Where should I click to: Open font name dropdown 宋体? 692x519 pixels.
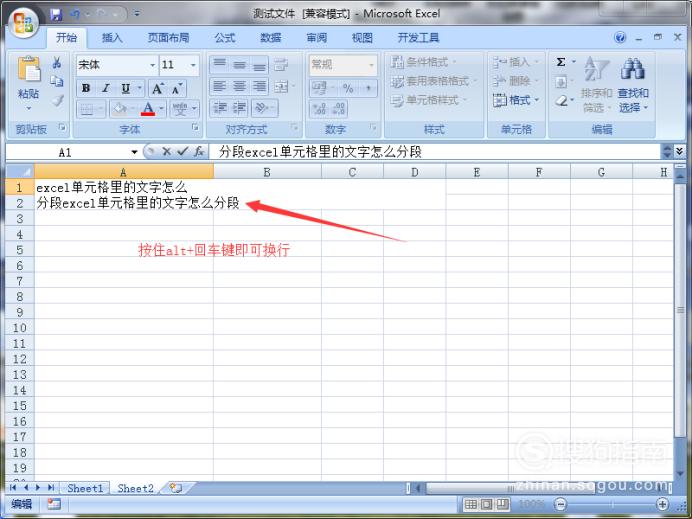153,65
